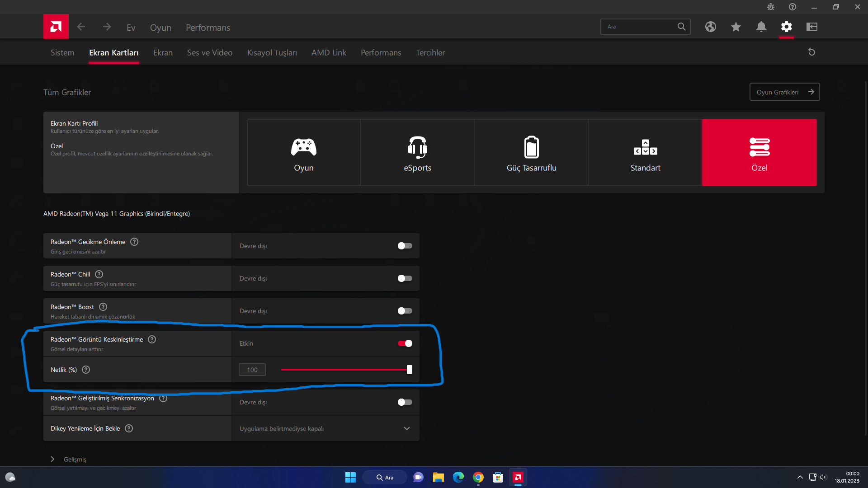Open favorites star icon

736,27
